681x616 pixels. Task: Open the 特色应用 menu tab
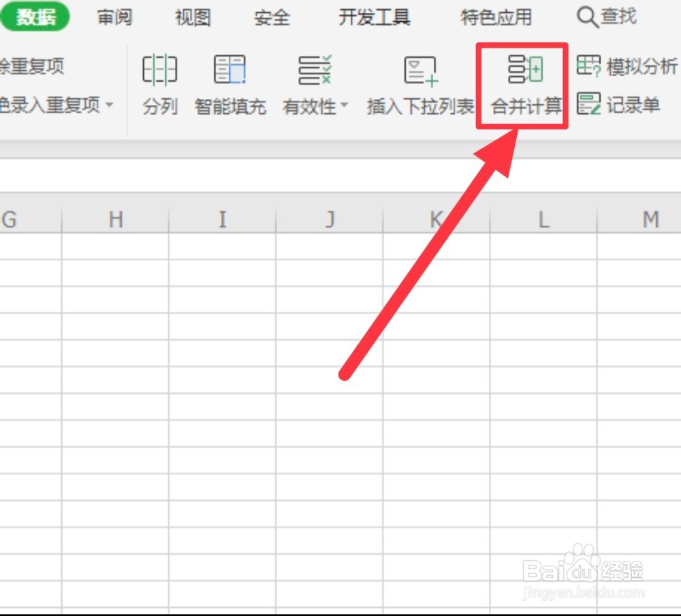click(495, 17)
